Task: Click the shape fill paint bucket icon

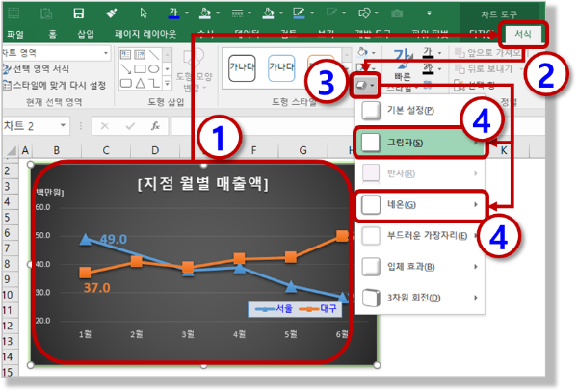Action: [363, 52]
